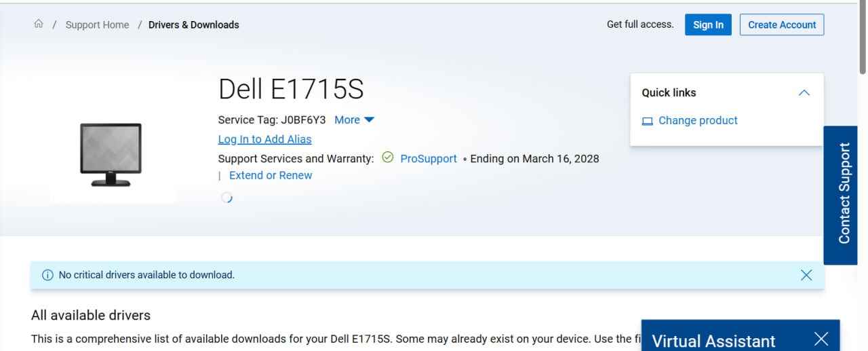The height and width of the screenshot is (351, 868).
Task: Click the Sign In button
Action: click(708, 24)
